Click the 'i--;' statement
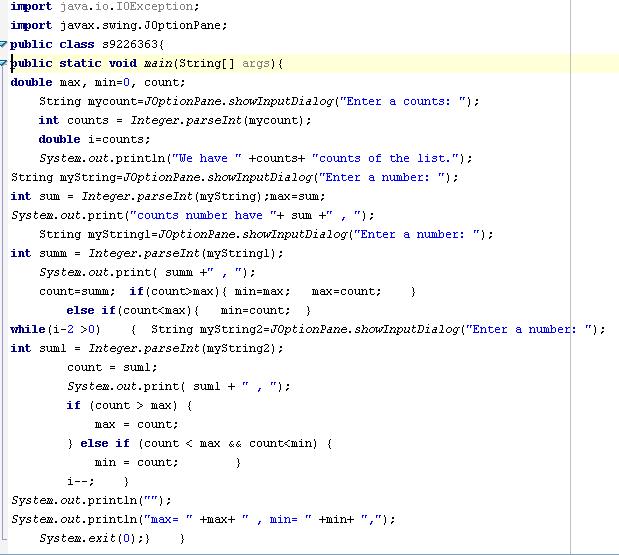The width and height of the screenshot is (619, 555). click(x=81, y=481)
